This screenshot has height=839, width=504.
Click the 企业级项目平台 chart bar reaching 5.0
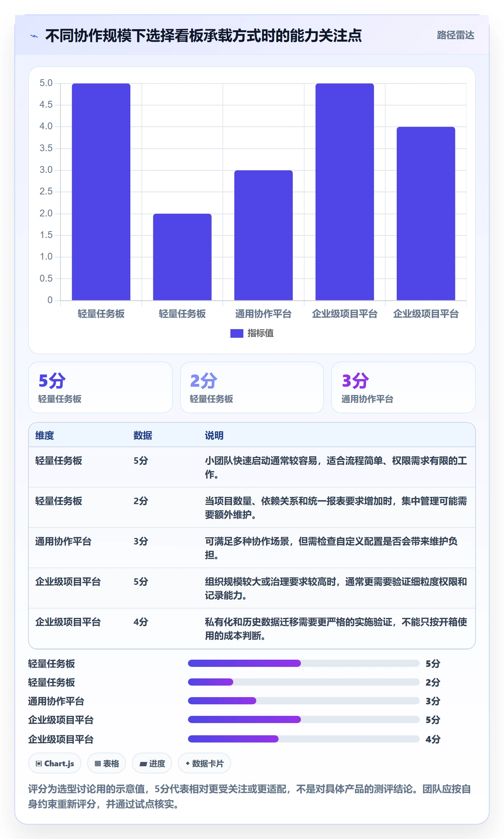coord(345,192)
